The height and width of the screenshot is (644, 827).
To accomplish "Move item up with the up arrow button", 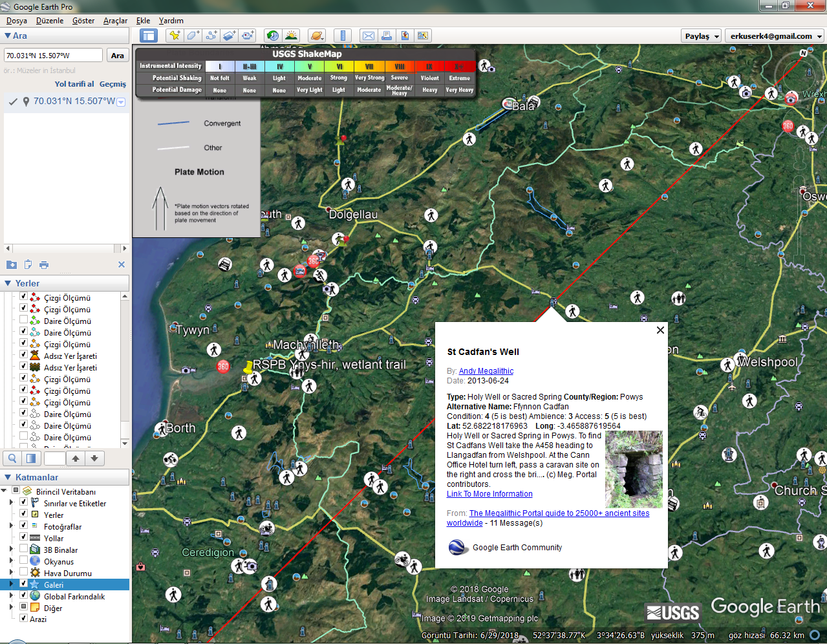I will [76, 458].
